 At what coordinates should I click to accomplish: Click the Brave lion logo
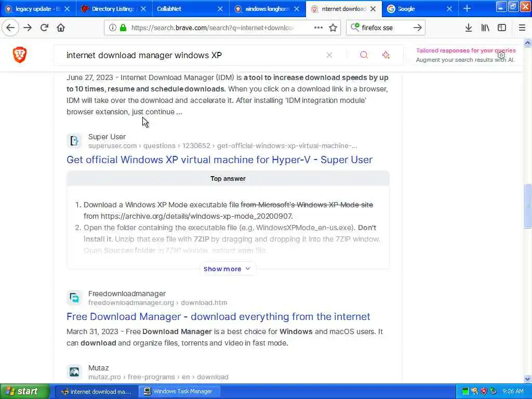click(20, 55)
